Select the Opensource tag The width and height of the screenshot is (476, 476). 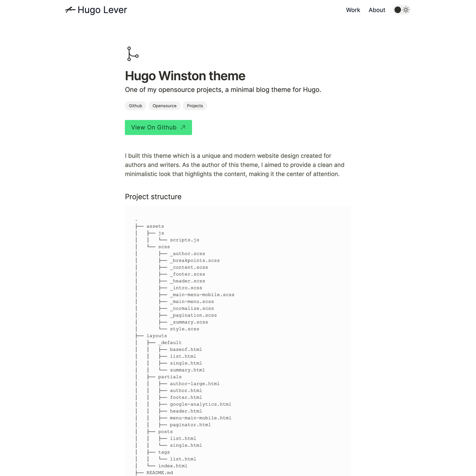(165, 106)
